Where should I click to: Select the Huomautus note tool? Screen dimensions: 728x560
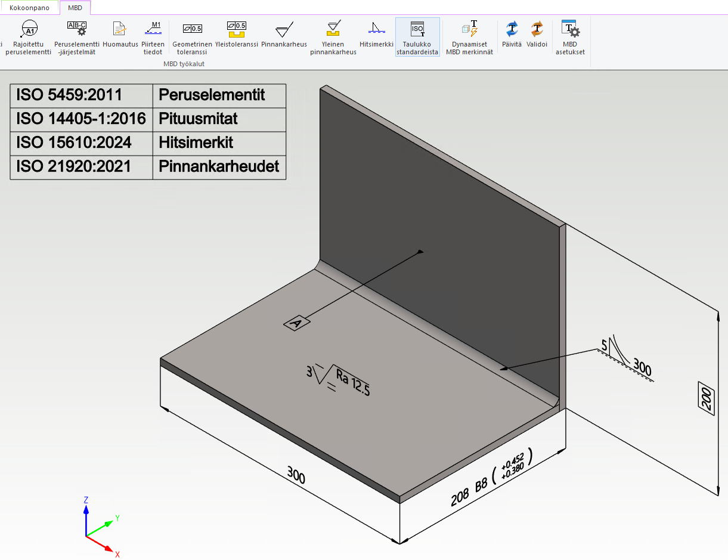click(x=120, y=29)
